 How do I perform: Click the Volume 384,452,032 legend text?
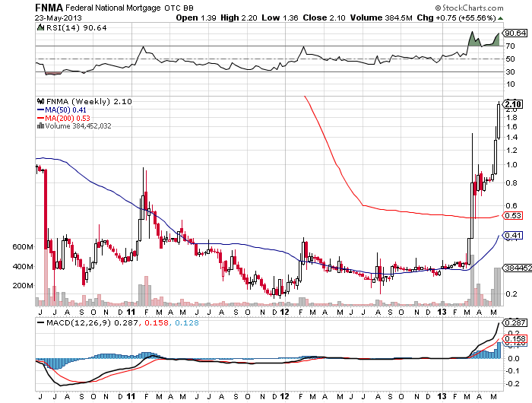point(78,126)
